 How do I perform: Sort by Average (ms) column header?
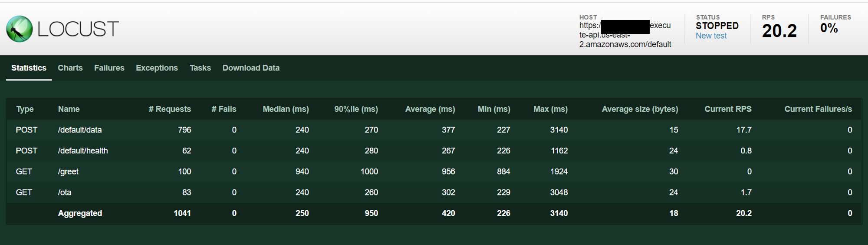(430, 109)
